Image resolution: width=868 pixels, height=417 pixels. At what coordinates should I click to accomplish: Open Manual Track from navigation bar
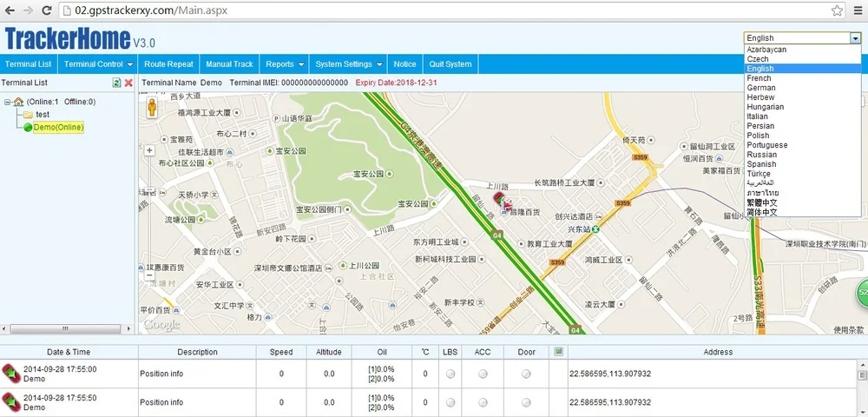coord(229,64)
